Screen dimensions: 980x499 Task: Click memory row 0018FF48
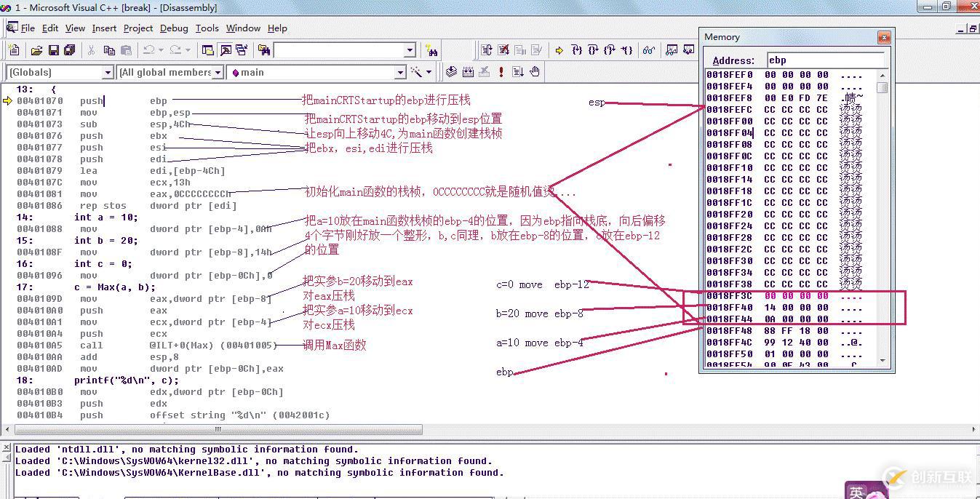coord(784,331)
